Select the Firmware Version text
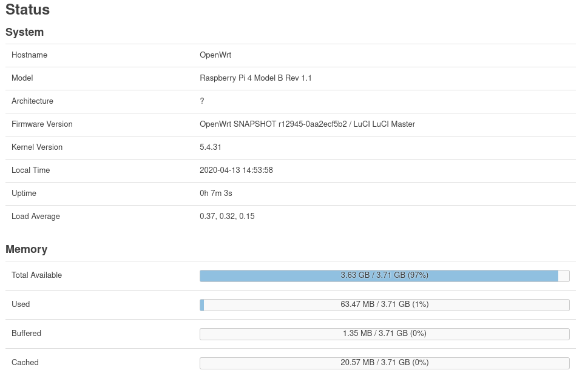Viewport: 588px width, 390px height. 308,124
